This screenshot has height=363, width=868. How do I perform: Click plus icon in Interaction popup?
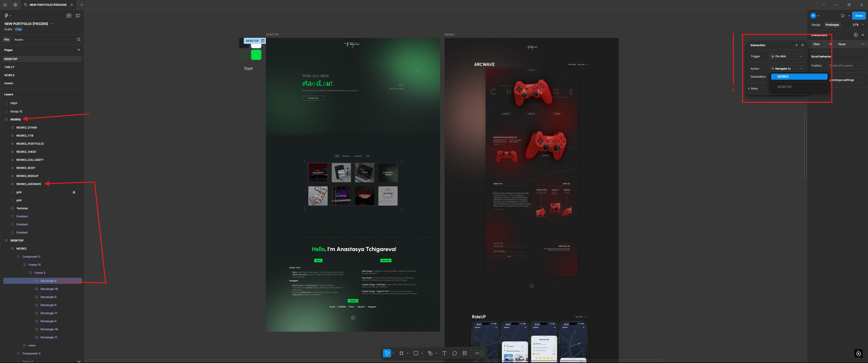(x=796, y=45)
